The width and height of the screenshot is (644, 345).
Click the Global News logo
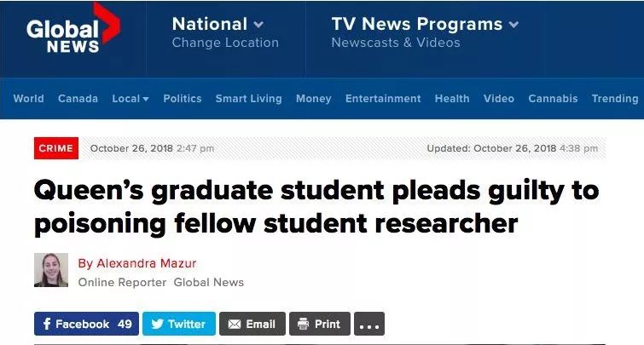click(x=73, y=29)
